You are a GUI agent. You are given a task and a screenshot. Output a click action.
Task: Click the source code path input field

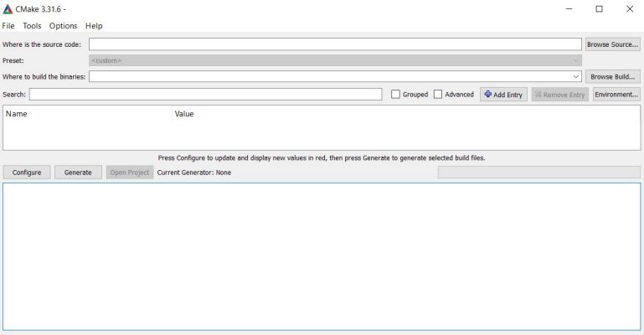[335, 44]
